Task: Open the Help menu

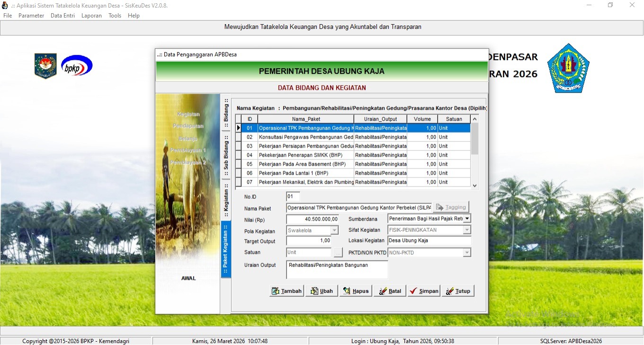Action: coord(134,16)
